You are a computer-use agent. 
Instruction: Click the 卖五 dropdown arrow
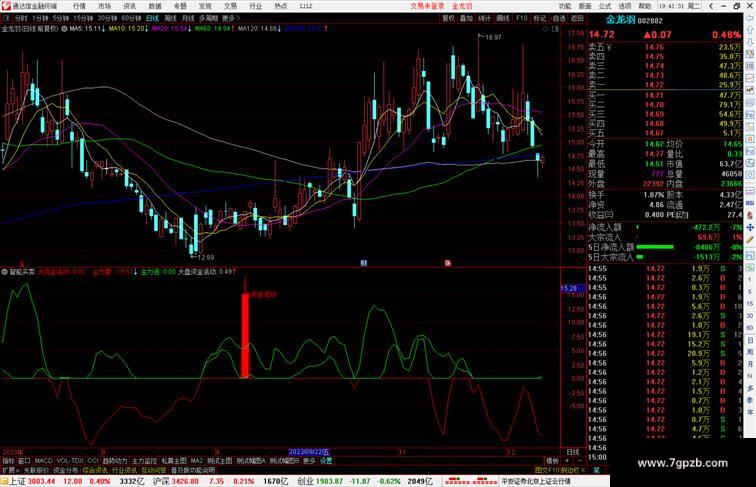(609, 47)
